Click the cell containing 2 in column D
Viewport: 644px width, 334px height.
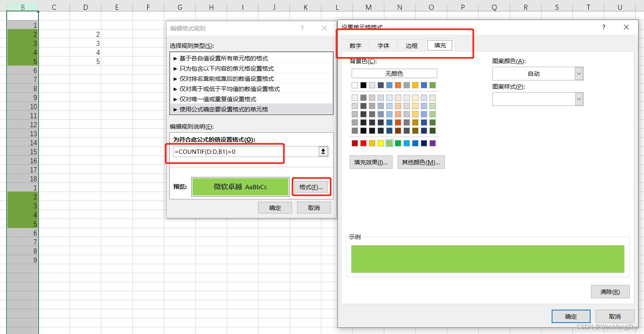(x=86, y=34)
